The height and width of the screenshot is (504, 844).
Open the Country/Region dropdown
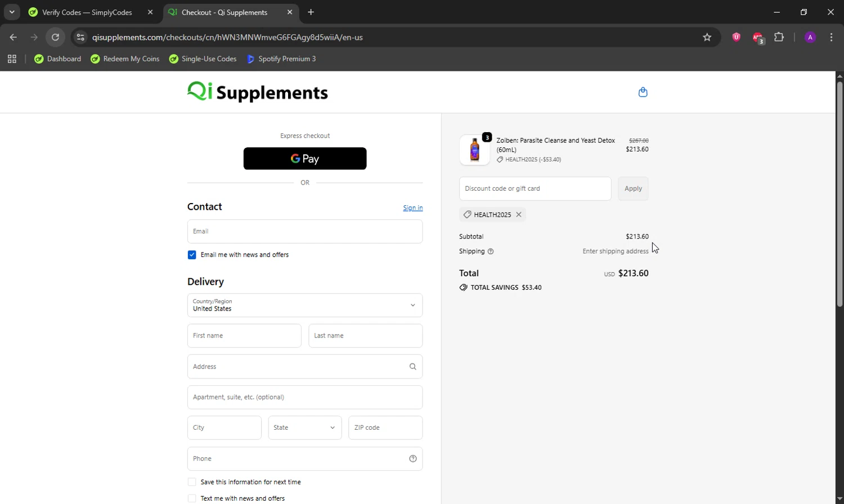pos(305,305)
